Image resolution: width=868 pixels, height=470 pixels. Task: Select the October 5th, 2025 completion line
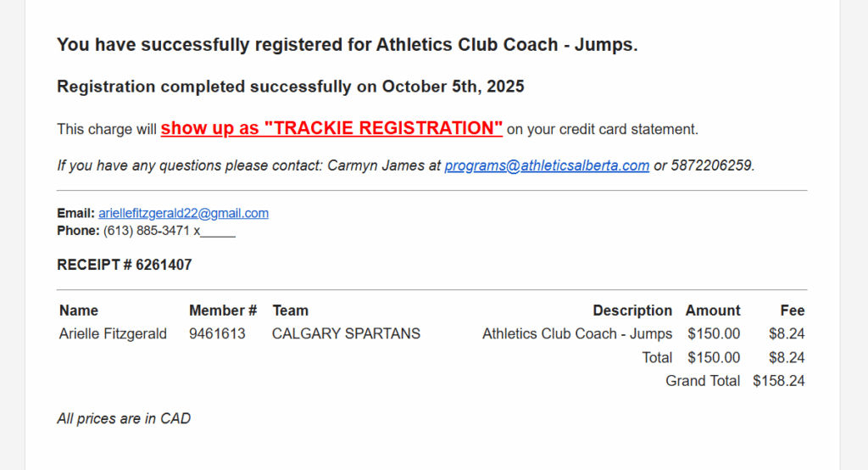pos(290,87)
